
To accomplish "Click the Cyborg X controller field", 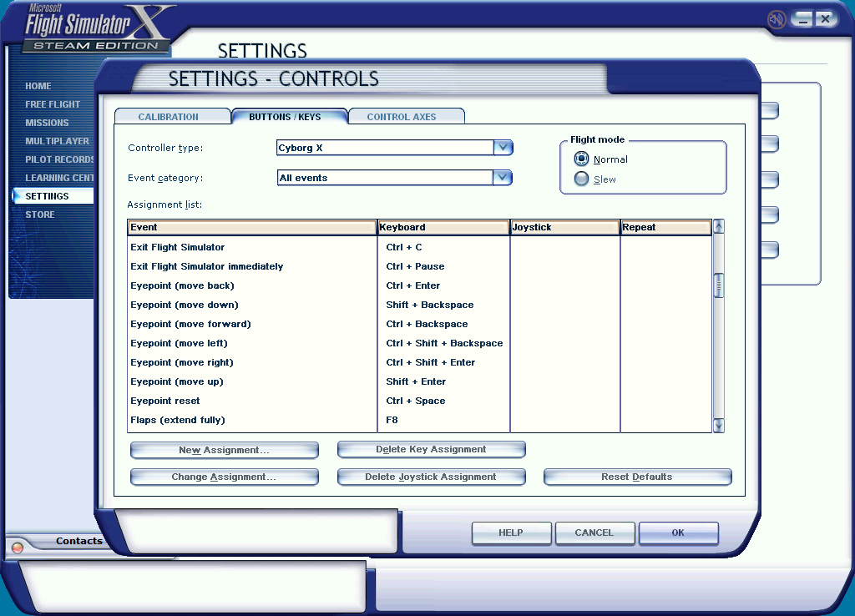I will point(385,148).
